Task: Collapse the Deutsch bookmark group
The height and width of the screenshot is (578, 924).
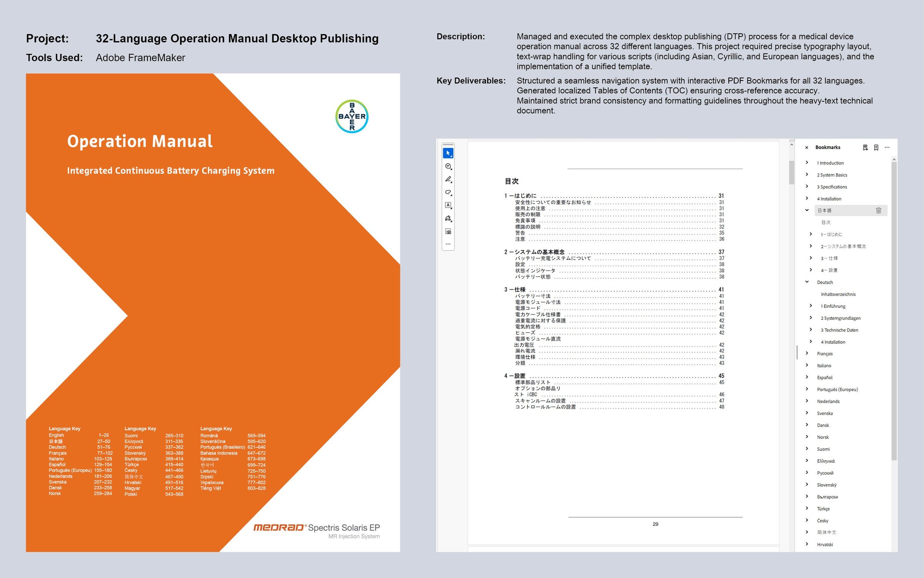Action: pos(807,282)
